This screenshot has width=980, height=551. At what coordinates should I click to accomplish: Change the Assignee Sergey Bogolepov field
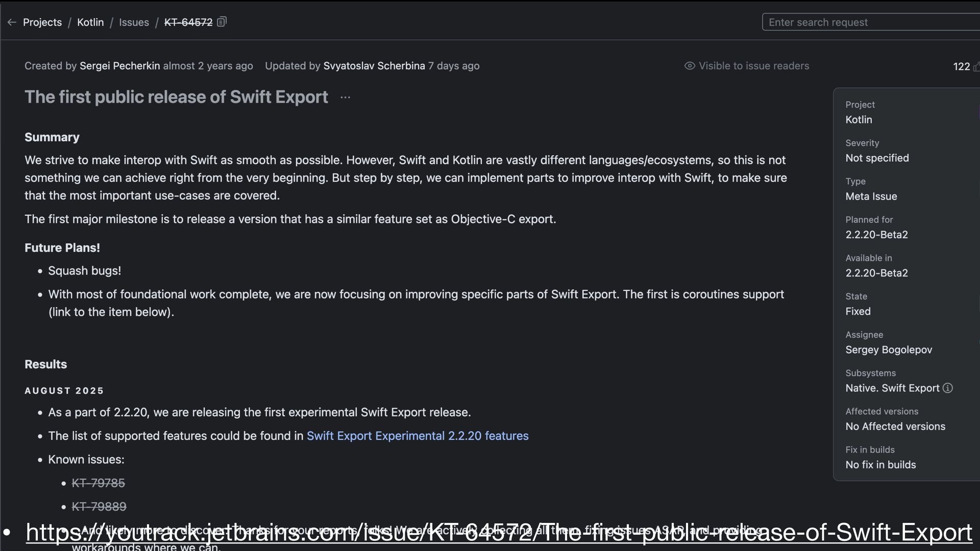(x=889, y=349)
